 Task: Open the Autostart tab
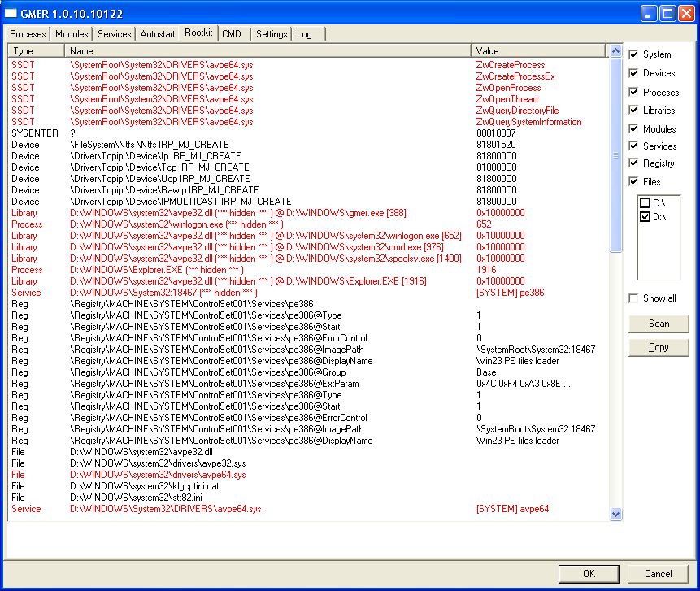pyautogui.click(x=156, y=34)
